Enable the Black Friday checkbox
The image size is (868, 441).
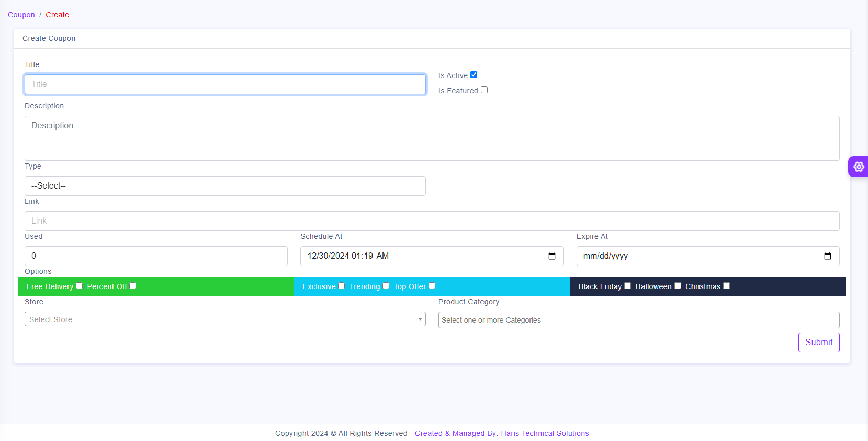point(628,286)
